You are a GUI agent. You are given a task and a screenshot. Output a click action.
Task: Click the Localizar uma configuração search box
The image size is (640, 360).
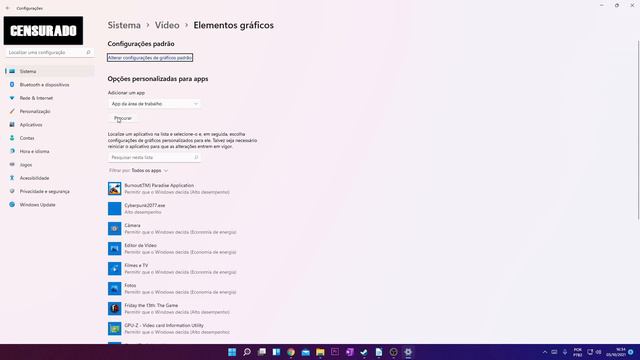49,53
